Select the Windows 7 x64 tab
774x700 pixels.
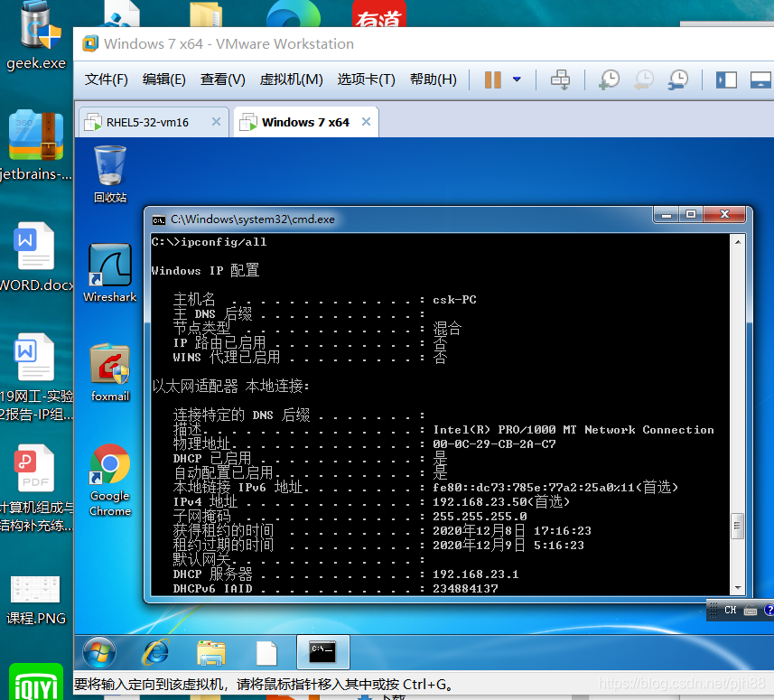[305, 123]
